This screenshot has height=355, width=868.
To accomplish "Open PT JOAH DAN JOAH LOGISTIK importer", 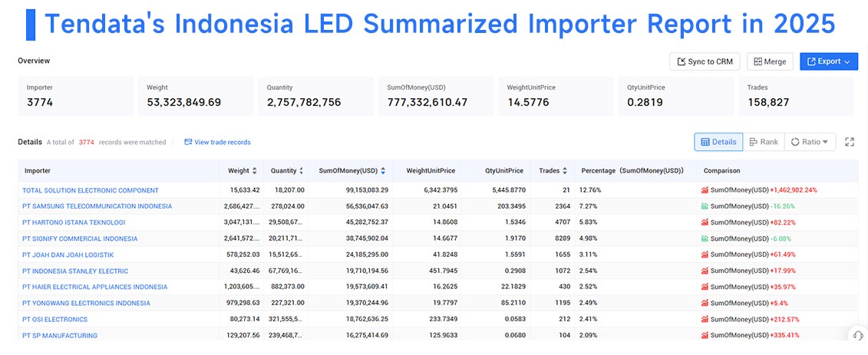I will (x=68, y=255).
